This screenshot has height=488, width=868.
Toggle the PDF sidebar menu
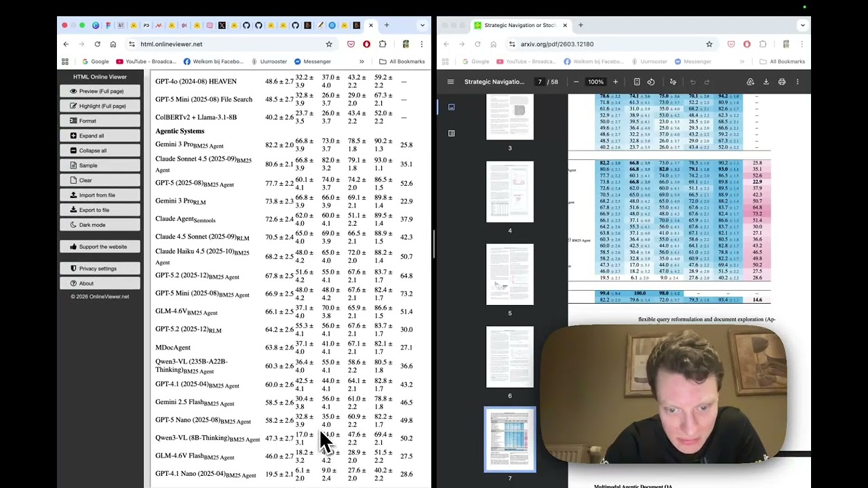(x=450, y=82)
